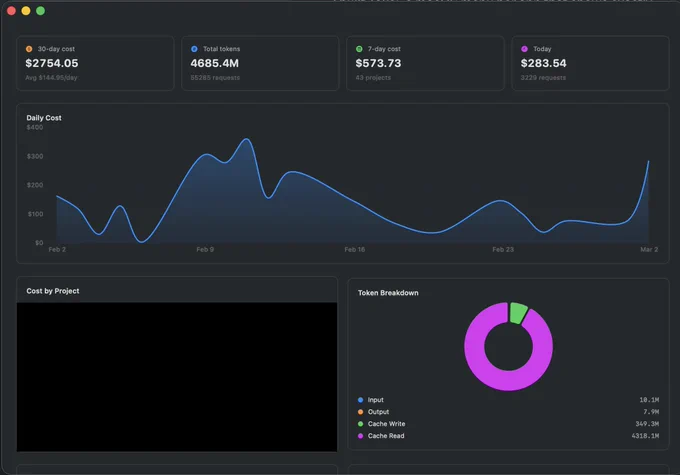Viewport: 680px width, 475px height.
Task: Click the $300 y-axis label
Action: click(35, 156)
